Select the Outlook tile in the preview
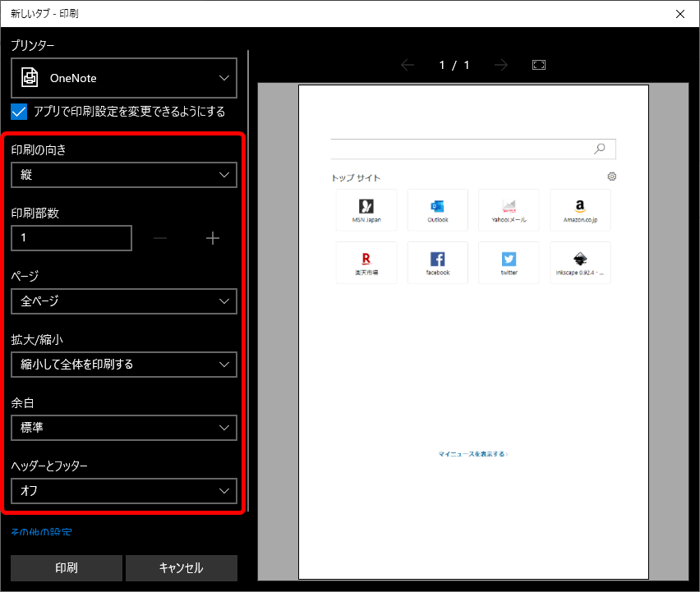700x592 pixels. click(437, 210)
